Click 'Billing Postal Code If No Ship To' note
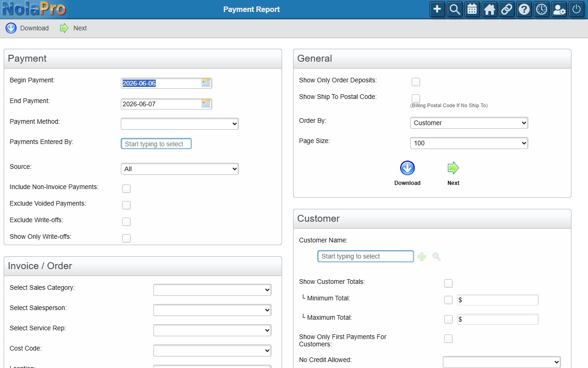 click(449, 105)
